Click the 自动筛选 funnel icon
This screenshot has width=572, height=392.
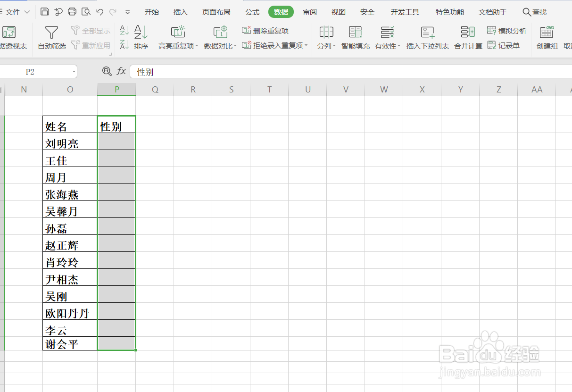(x=51, y=33)
